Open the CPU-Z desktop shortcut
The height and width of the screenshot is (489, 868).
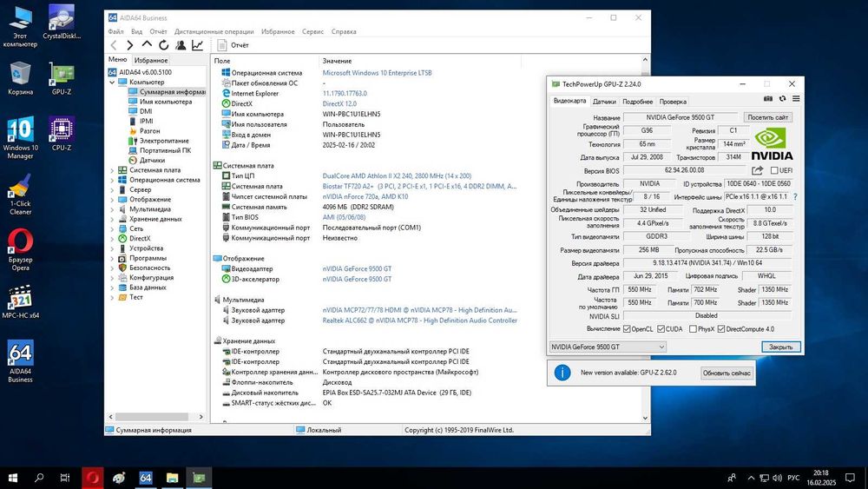pos(62,134)
